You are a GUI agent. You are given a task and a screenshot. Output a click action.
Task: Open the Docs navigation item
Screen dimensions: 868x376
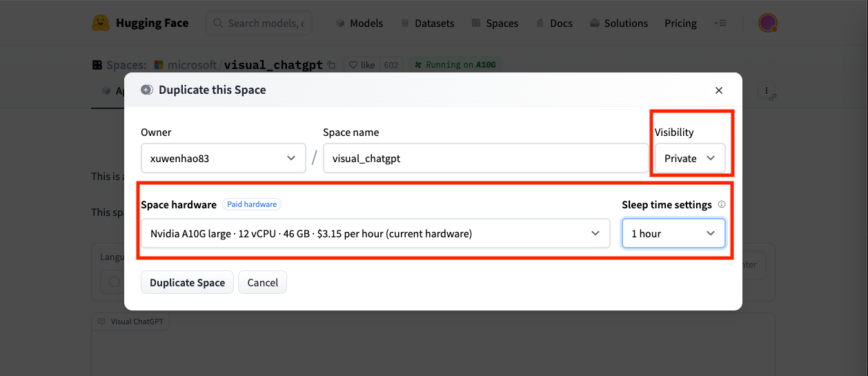tap(554, 23)
